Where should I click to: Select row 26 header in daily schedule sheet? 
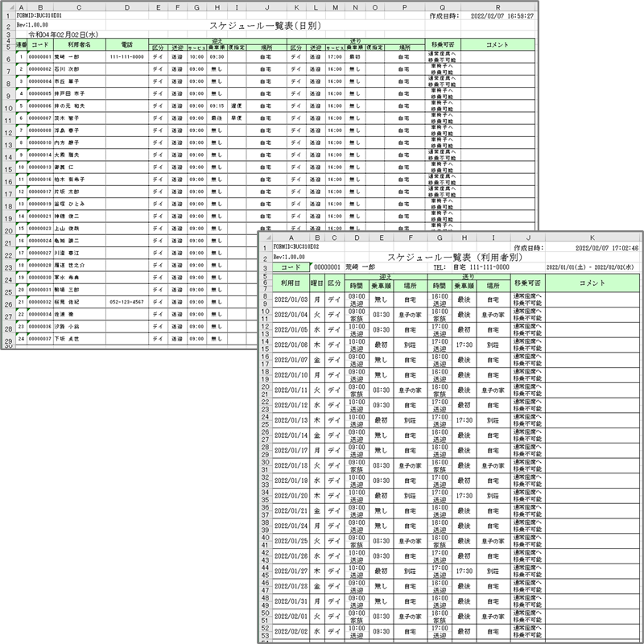(8, 304)
